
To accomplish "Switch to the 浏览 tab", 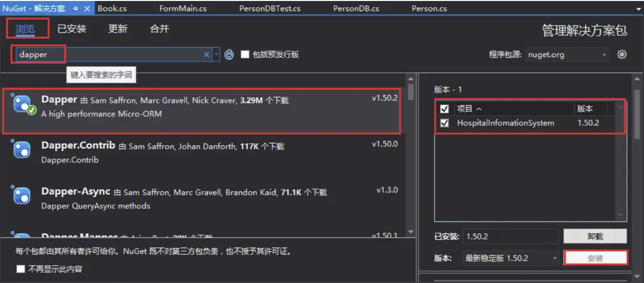I will click(25, 29).
